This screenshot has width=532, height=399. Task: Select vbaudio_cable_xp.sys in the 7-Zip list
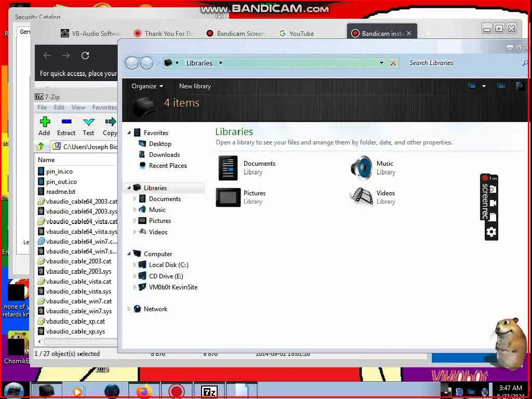tap(75, 331)
